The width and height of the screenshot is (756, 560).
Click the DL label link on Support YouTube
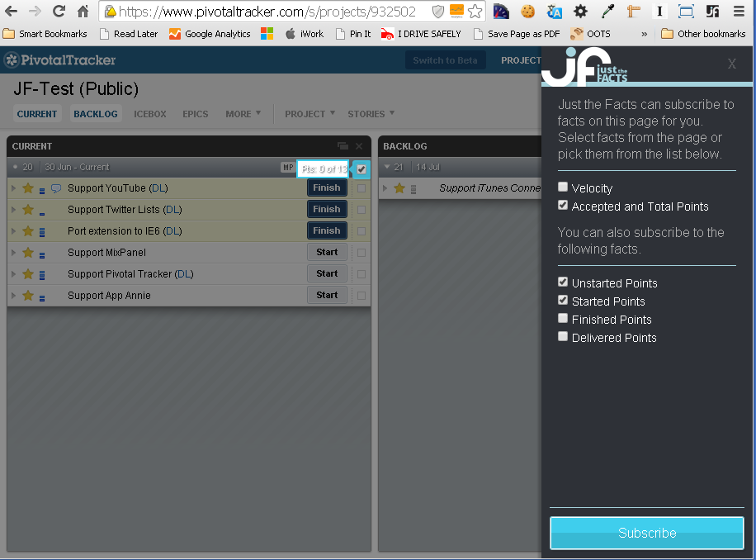tap(158, 188)
